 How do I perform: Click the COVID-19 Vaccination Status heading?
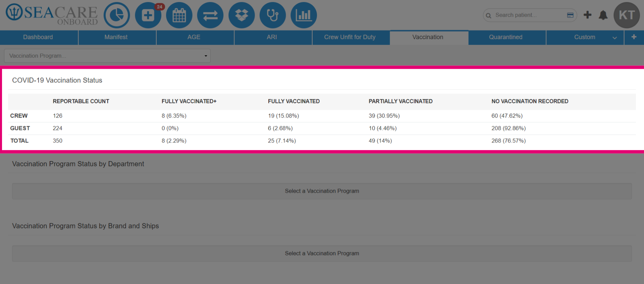[x=57, y=80]
